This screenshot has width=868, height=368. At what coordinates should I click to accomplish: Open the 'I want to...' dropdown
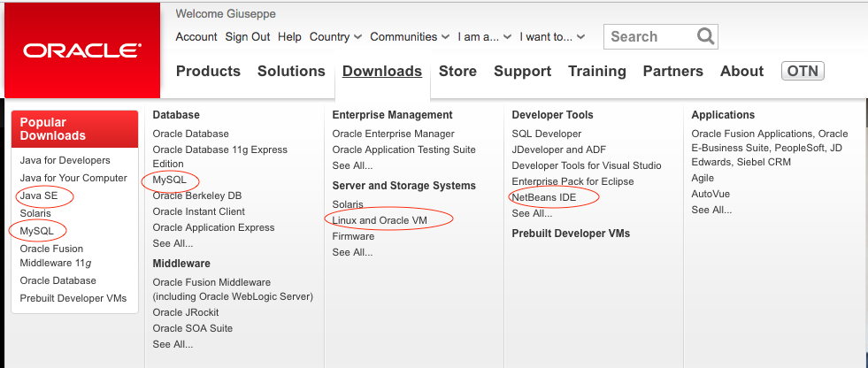552,37
